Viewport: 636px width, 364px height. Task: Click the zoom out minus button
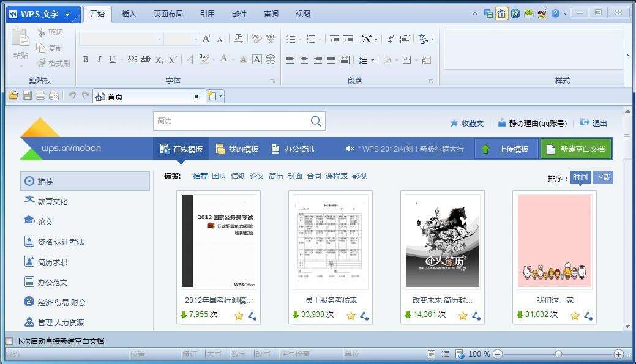[x=498, y=354]
